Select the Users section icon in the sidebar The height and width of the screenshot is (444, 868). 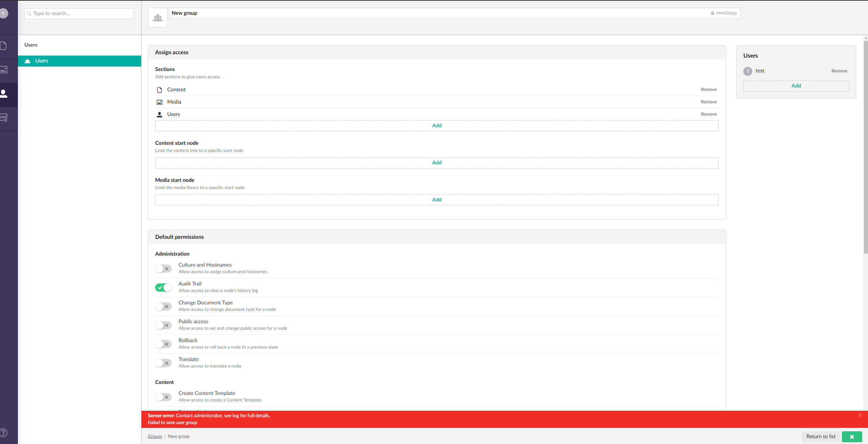[4, 94]
